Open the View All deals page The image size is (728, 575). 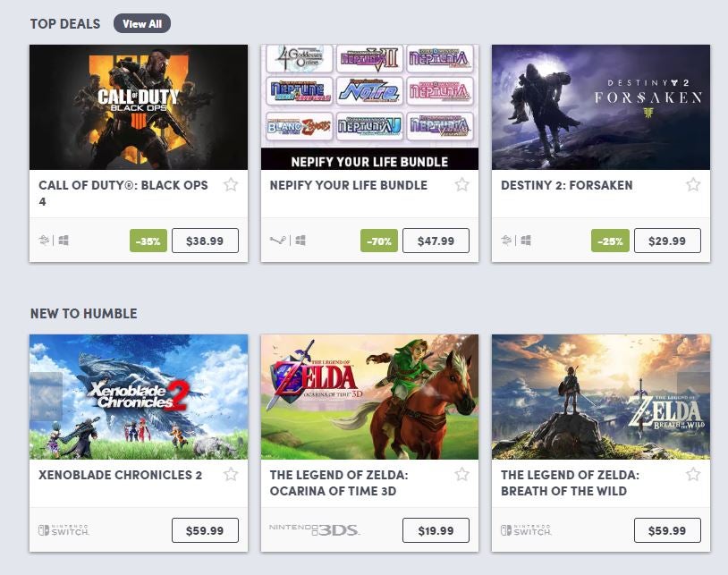click(141, 24)
